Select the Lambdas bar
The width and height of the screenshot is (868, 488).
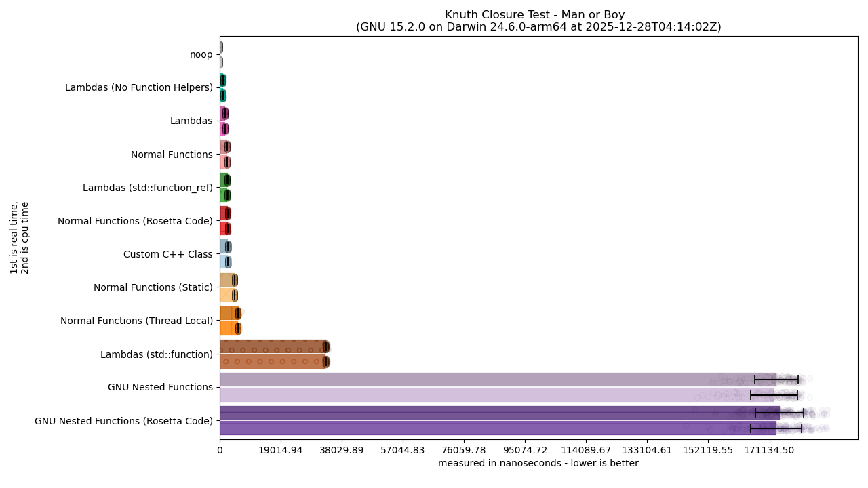pyautogui.click(x=222, y=114)
